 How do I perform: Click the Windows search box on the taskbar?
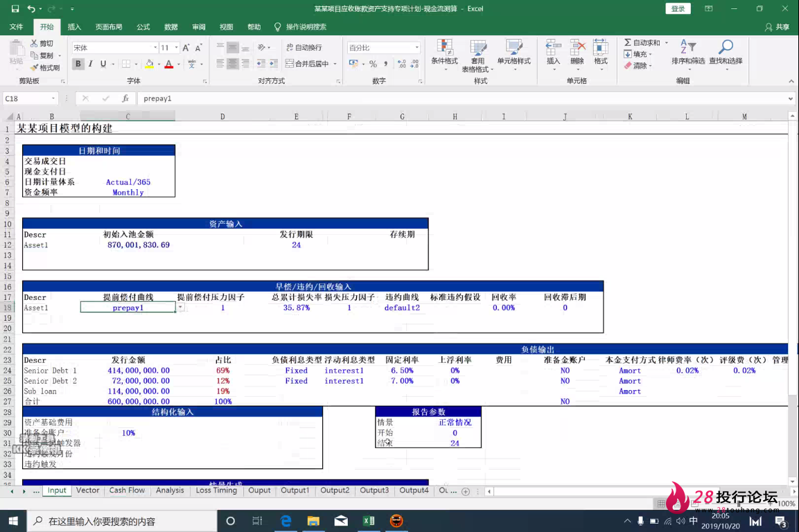pos(122,522)
